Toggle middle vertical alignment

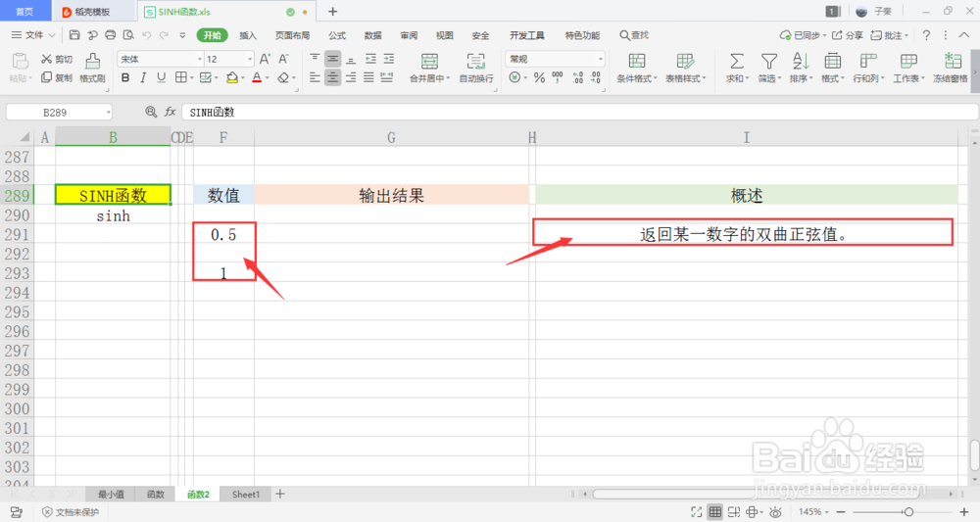[332, 59]
